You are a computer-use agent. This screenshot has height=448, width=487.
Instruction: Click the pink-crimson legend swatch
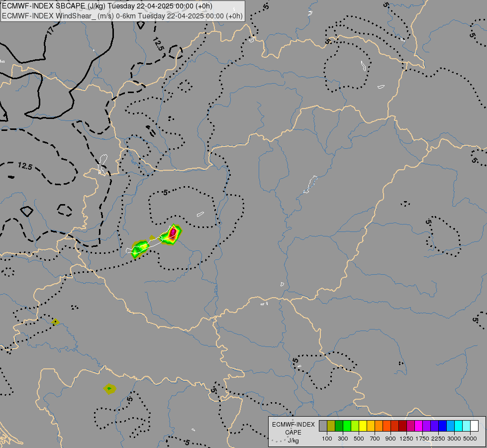click(x=410, y=426)
